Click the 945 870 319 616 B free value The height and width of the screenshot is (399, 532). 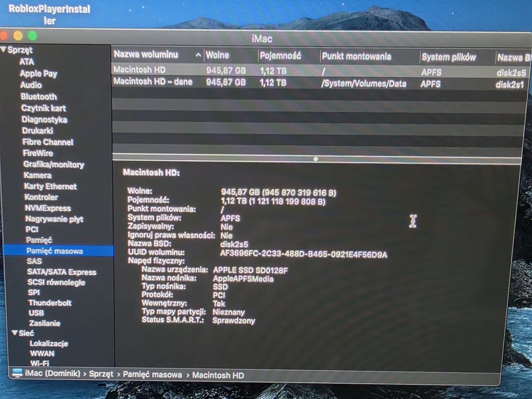(x=299, y=193)
